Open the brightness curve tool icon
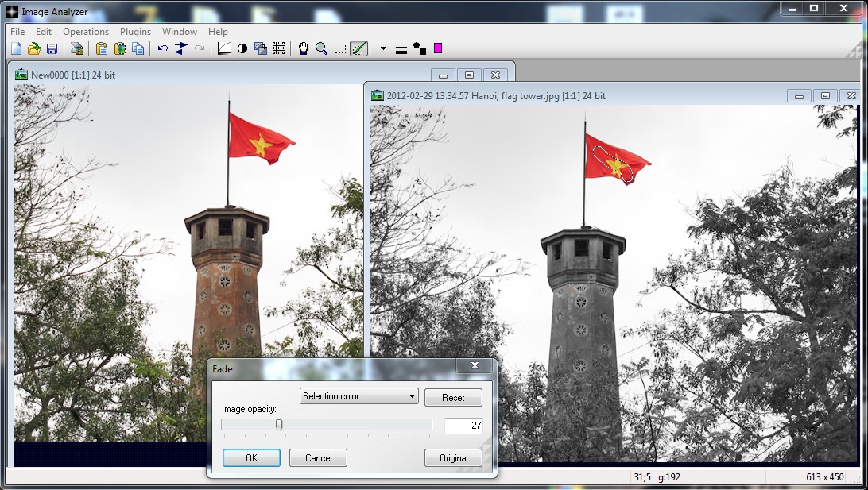868x490 pixels. [x=224, y=48]
